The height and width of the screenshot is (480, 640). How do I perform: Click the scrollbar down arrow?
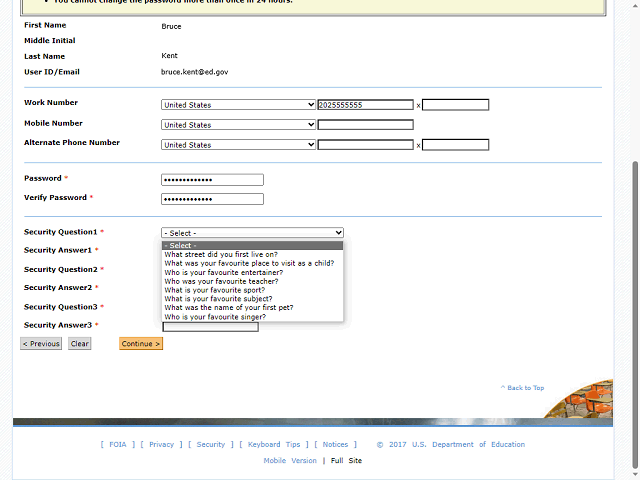coord(635,474)
